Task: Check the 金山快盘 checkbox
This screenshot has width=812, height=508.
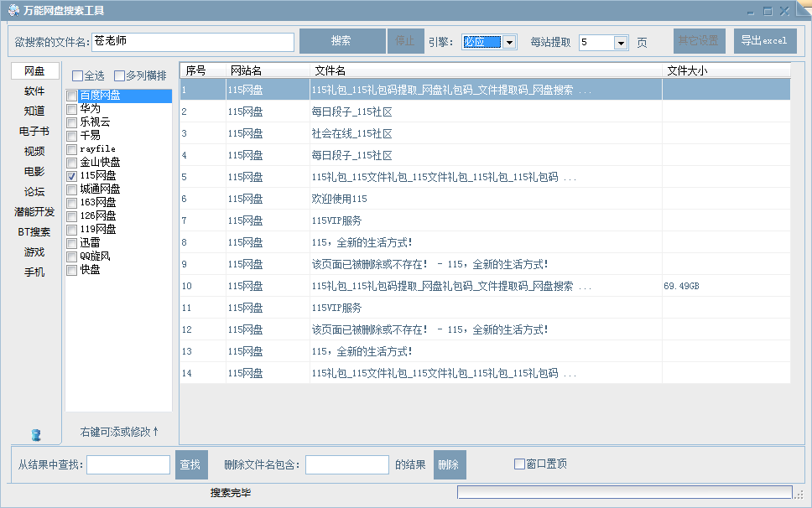Action: (72, 163)
